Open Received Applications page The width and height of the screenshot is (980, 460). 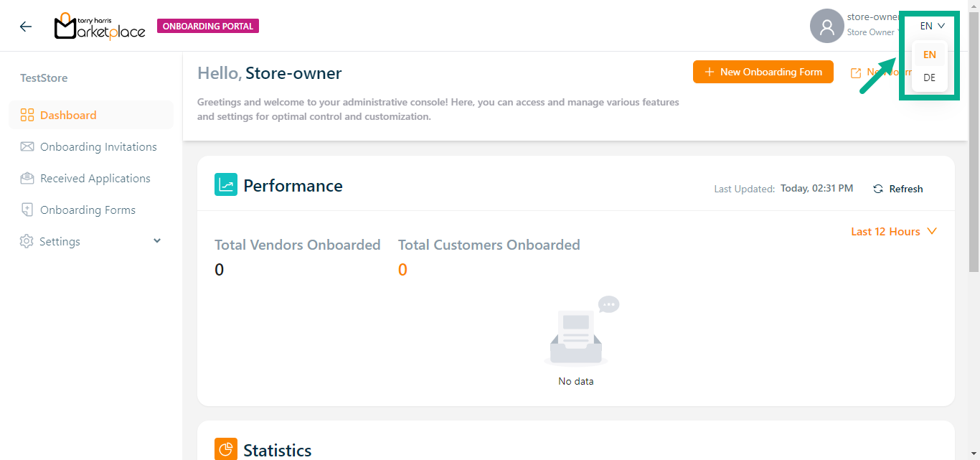95,179
